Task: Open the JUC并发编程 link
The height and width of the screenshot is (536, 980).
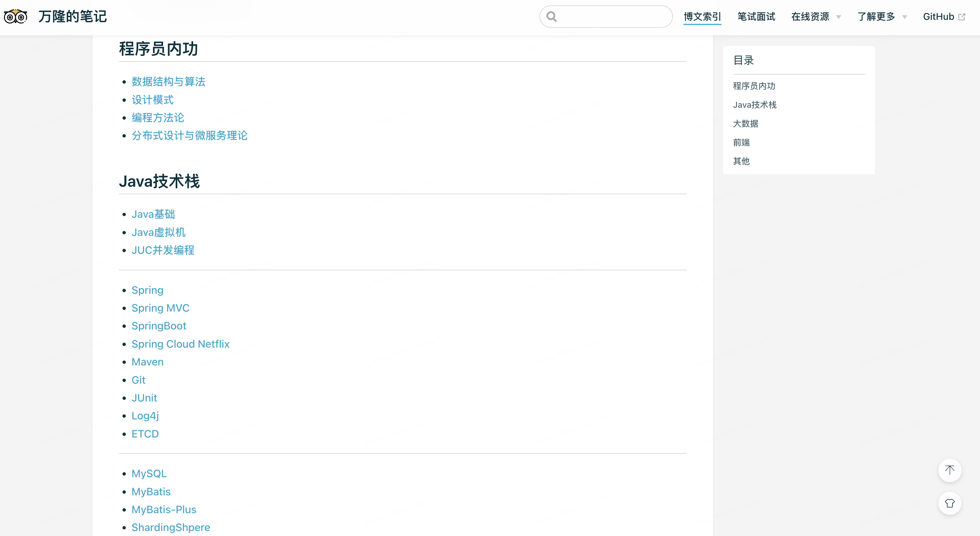Action: coord(163,250)
